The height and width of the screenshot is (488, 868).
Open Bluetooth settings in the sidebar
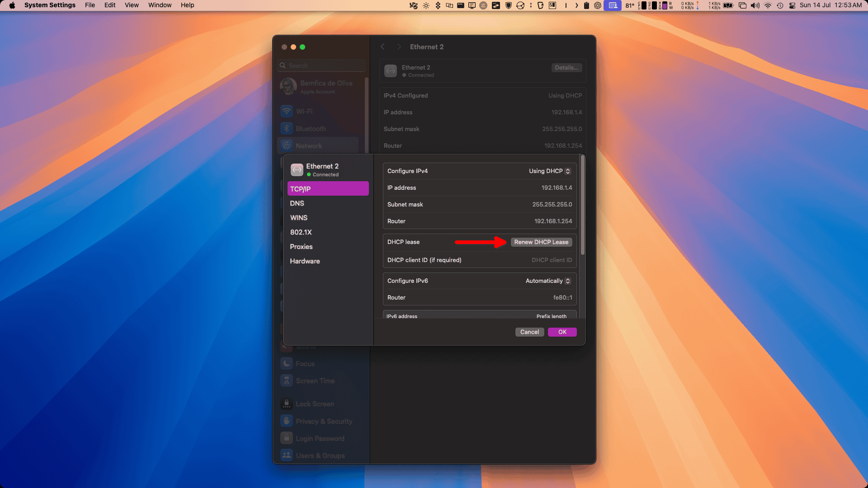click(x=310, y=128)
